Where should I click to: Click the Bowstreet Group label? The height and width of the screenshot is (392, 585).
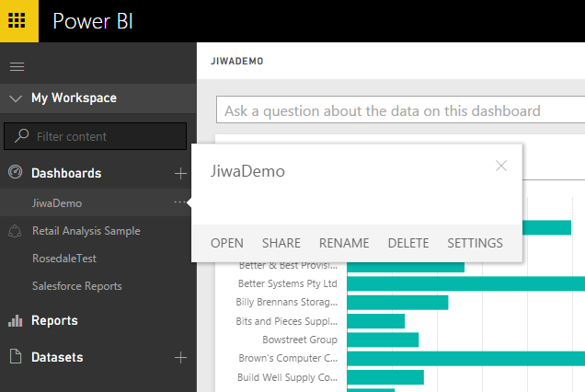[300, 340]
